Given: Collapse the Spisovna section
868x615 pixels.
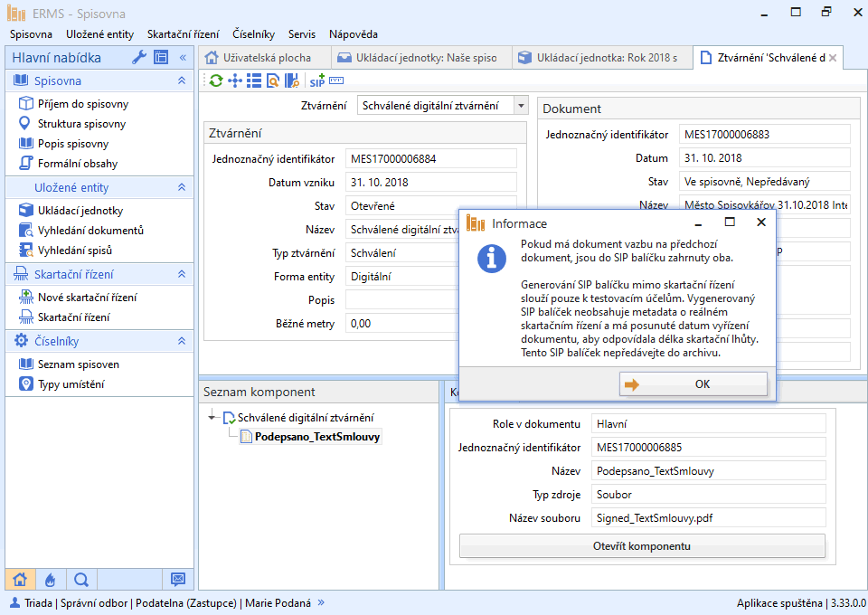Looking at the screenshot, I should [182, 80].
